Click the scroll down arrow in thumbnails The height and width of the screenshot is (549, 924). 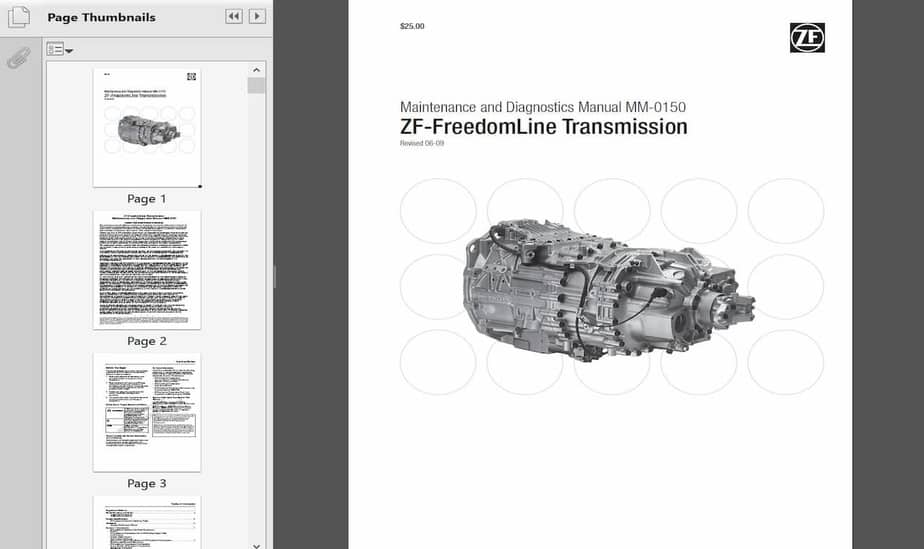pyautogui.click(x=257, y=543)
